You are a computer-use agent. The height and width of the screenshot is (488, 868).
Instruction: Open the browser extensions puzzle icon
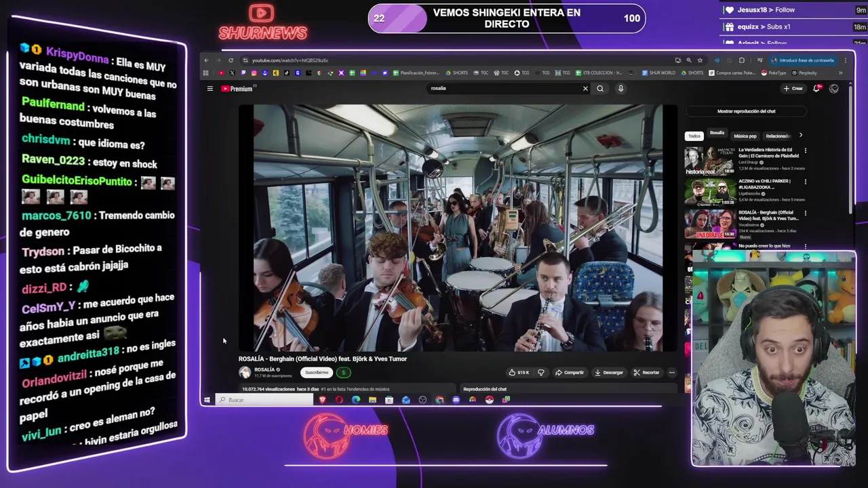point(742,60)
